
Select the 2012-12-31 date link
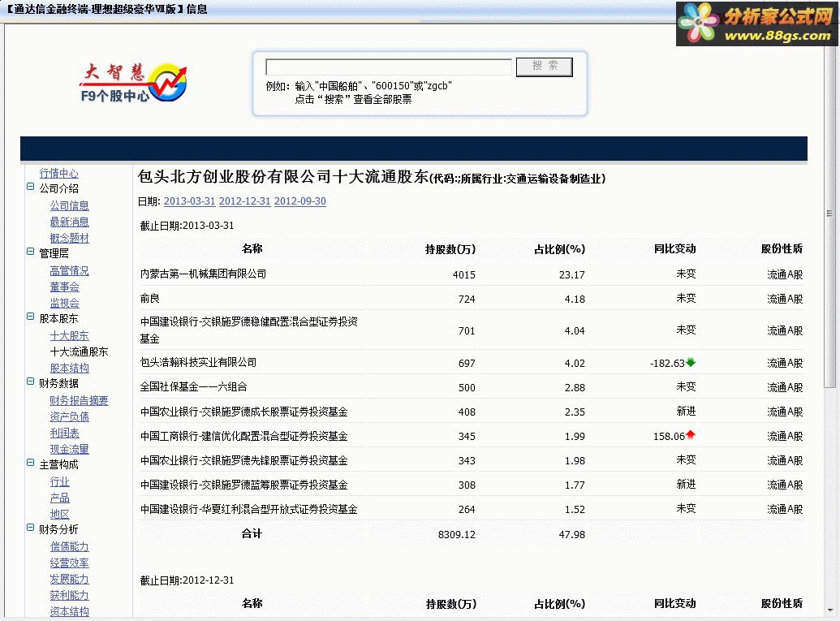point(244,201)
